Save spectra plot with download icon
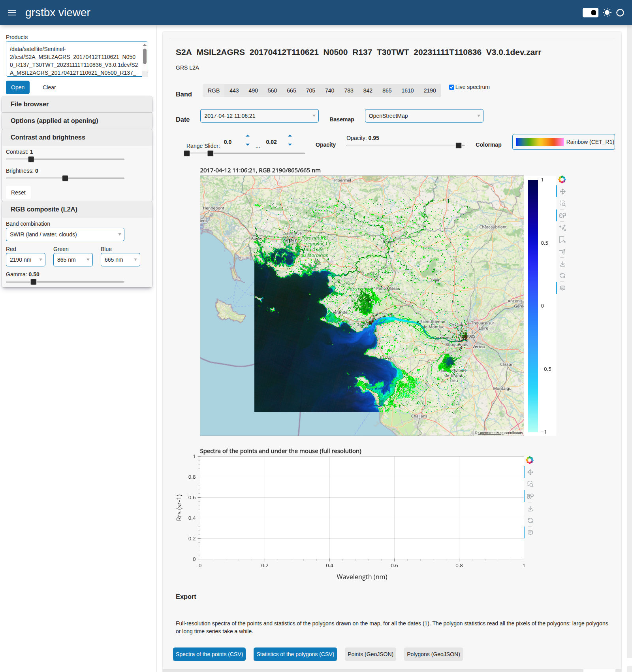632x672 pixels. click(530, 508)
